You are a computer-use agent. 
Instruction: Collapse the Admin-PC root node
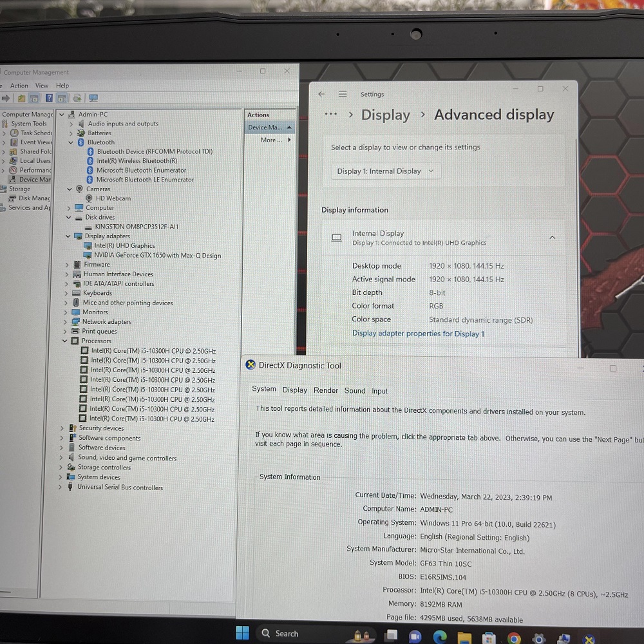pos(62,115)
